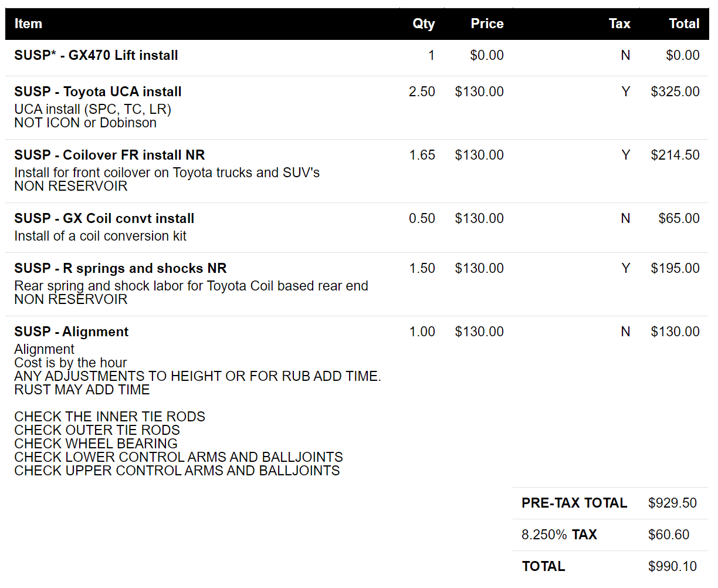Select SUSP - GX Coil convt install item
The image size is (718, 588).
(x=104, y=218)
